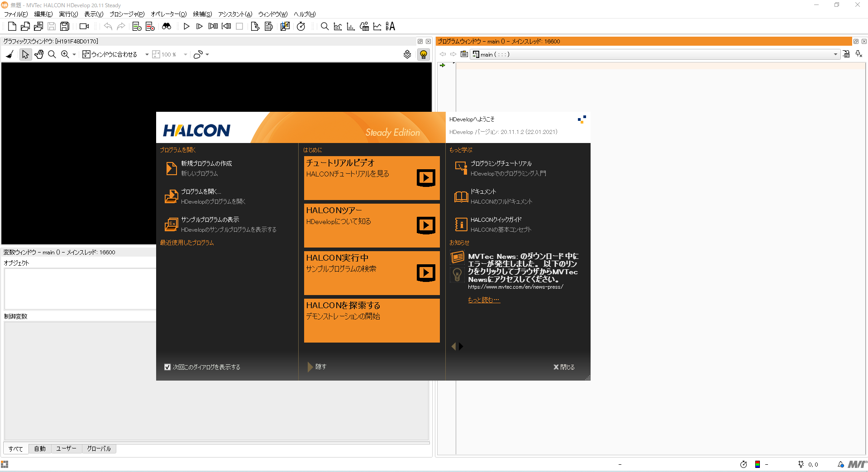Uncheck 次回このダイアログを表示する checkbox
Screen dimensions: 868x472
[x=167, y=367]
